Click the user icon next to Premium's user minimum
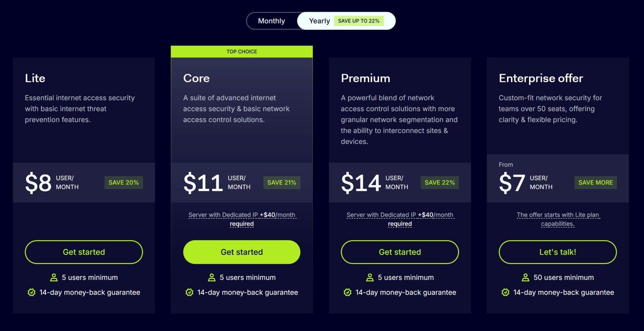 tap(370, 277)
